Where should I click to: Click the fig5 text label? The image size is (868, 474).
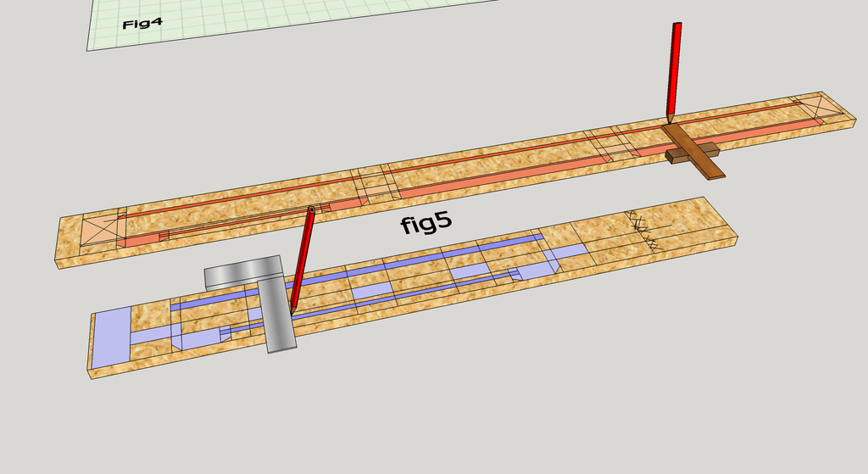tap(426, 223)
